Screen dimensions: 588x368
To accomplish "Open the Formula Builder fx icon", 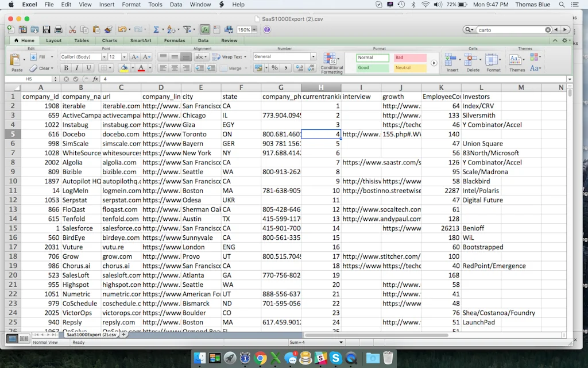I will pyautogui.click(x=206, y=29).
